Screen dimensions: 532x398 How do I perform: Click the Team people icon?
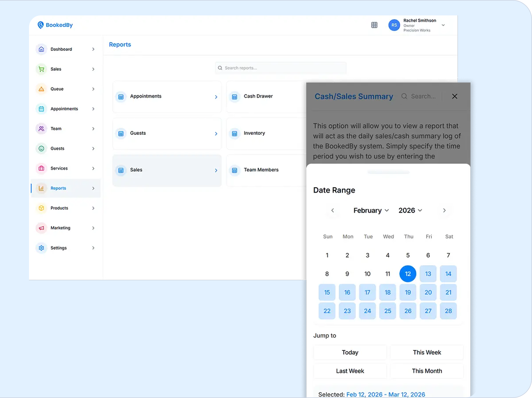click(41, 129)
